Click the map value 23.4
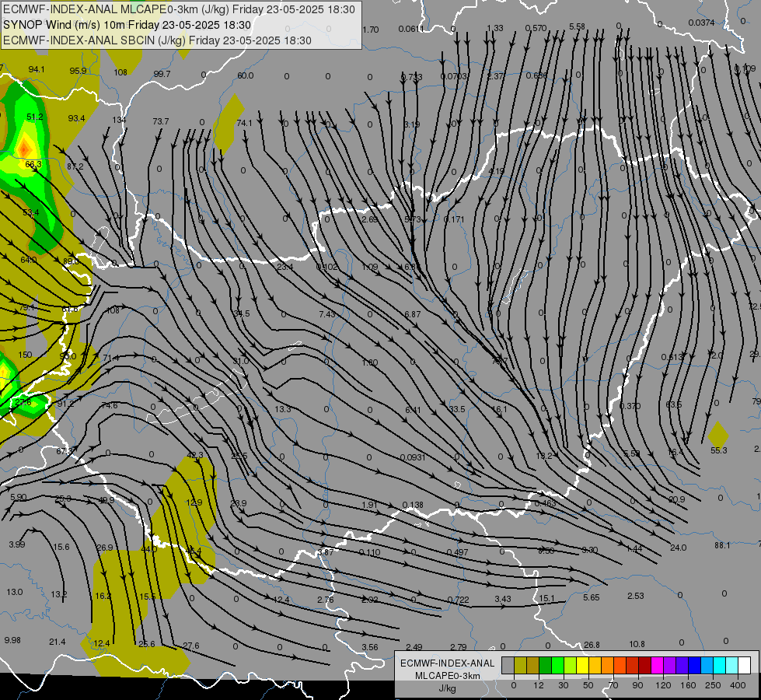The height and width of the screenshot is (700, 761). 285,267
